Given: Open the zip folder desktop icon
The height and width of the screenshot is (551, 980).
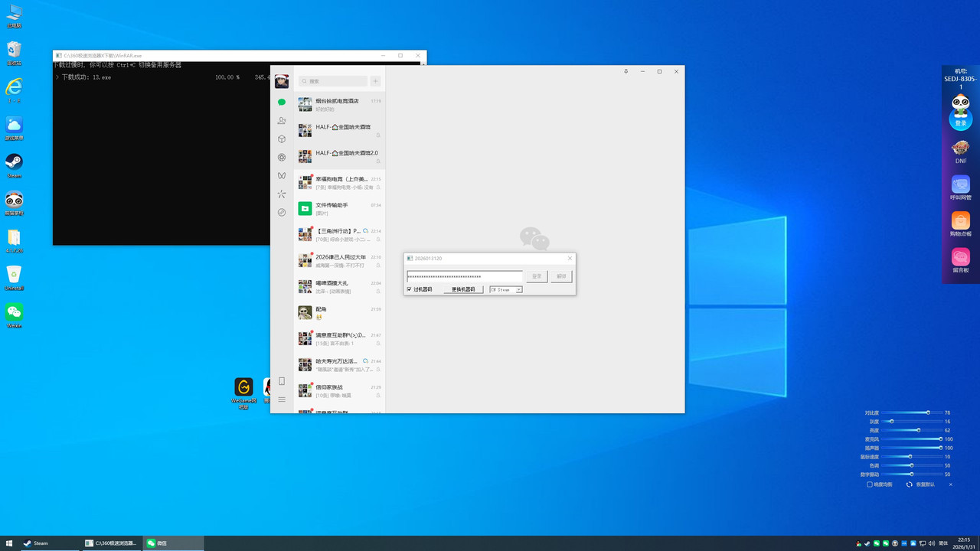Looking at the screenshot, I should 14,240.
